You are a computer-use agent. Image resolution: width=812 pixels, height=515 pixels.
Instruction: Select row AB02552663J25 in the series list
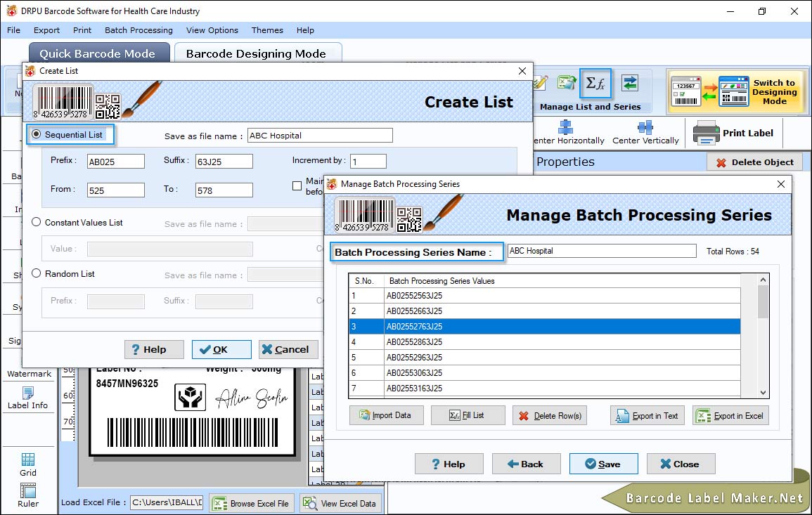coord(544,311)
